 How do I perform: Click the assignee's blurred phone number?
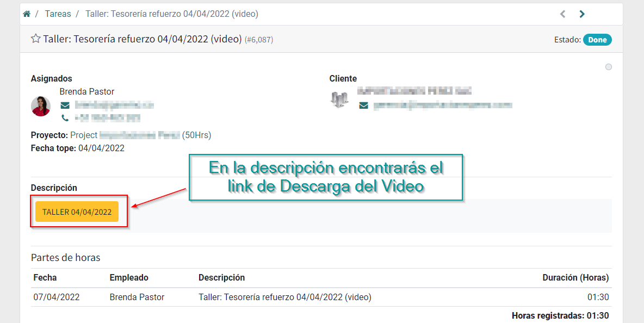point(108,117)
